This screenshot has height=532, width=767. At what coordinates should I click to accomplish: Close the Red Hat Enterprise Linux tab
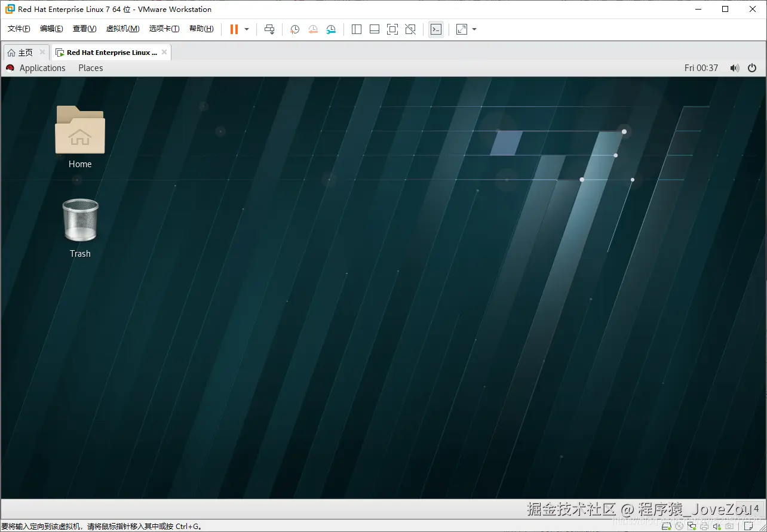[x=164, y=52]
